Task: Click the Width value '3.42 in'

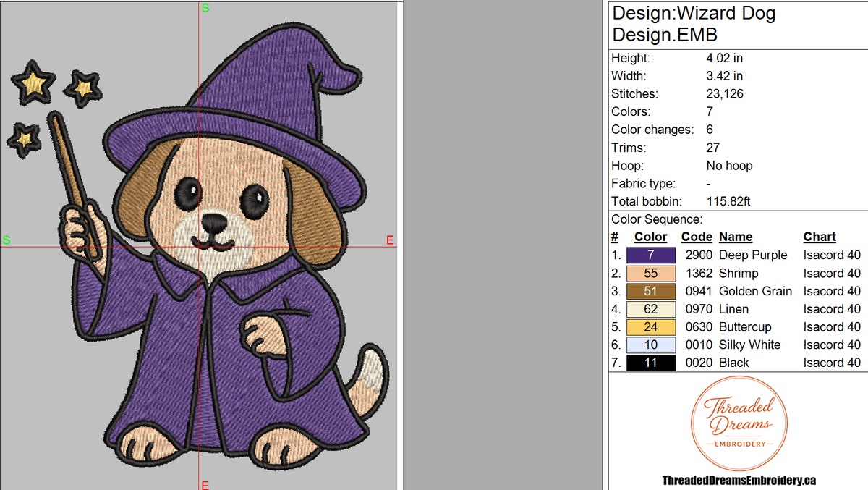Action: [x=724, y=76]
